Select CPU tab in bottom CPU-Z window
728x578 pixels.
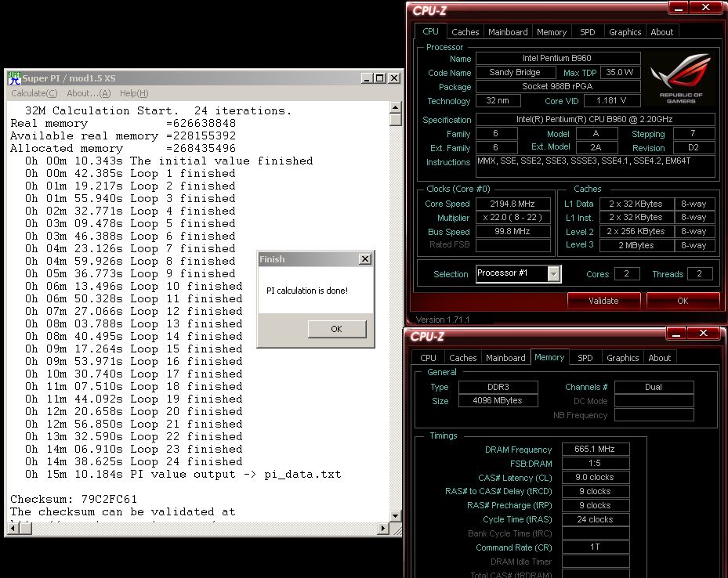428,358
